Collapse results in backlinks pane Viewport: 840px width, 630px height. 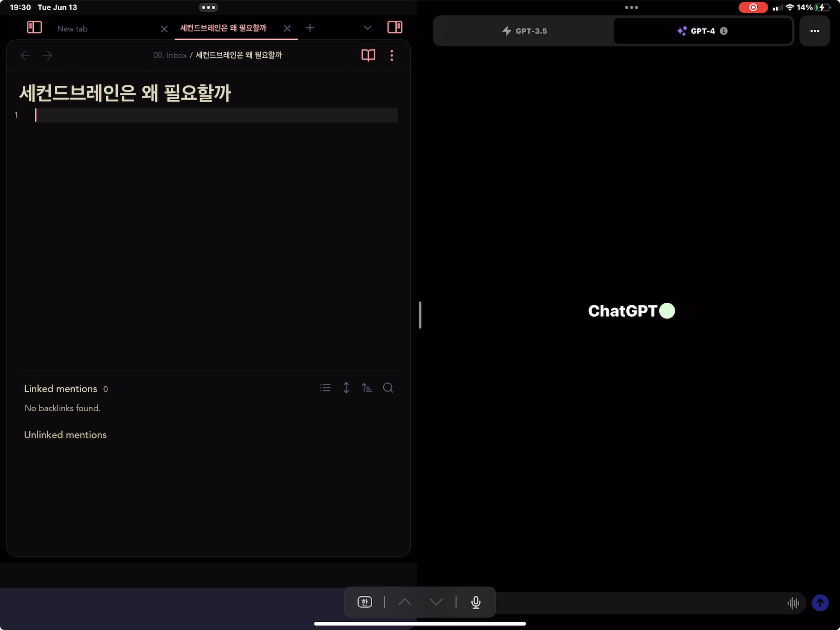(x=325, y=388)
